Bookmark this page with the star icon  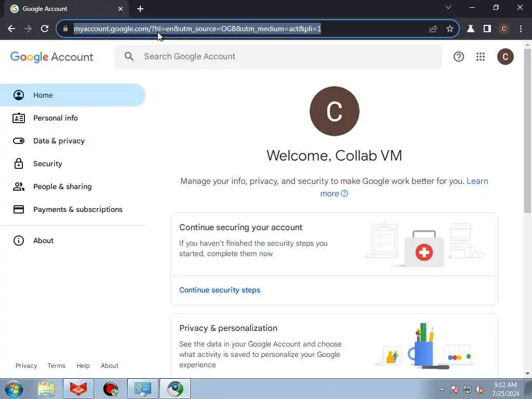pyautogui.click(x=449, y=29)
